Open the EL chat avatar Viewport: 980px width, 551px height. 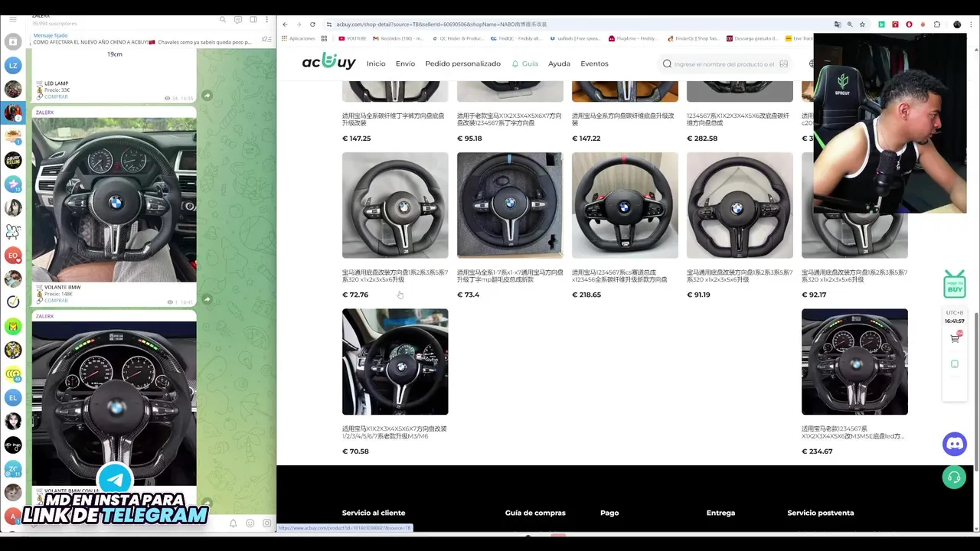click(x=13, y=397)
